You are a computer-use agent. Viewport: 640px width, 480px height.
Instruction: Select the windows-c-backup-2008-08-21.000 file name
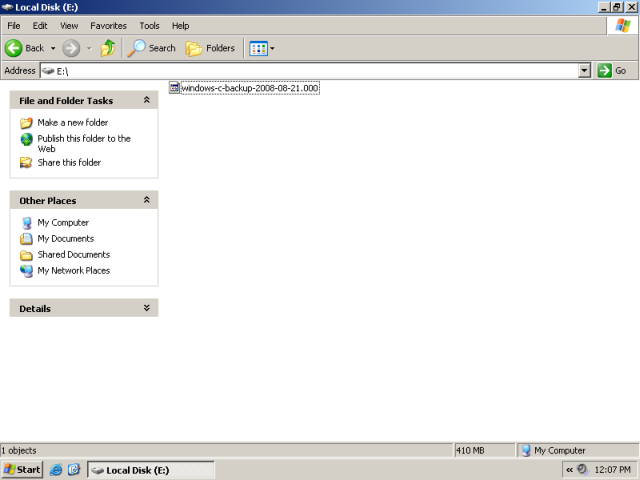(x=250, y=88)
